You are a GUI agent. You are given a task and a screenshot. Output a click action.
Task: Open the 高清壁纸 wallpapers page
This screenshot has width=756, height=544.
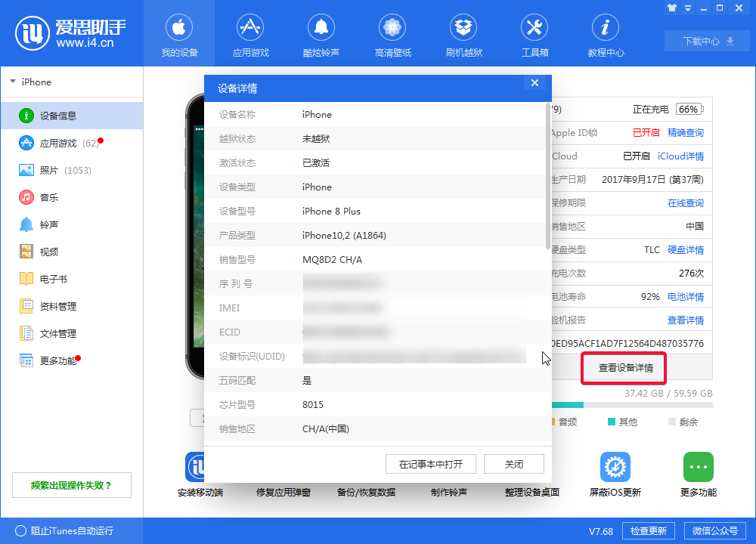(x=392, y=34)
